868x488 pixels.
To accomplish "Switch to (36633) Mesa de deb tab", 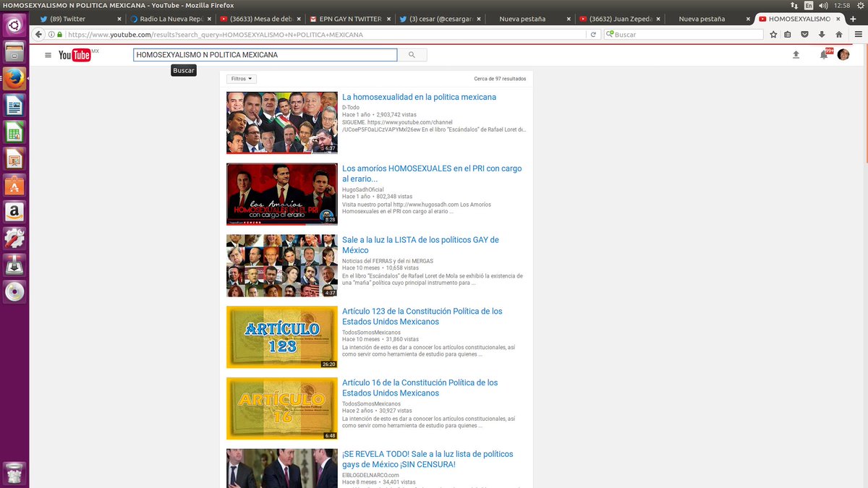I will (260, 19).
